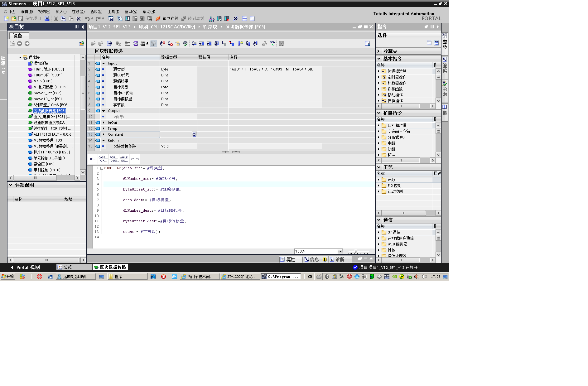This screenshot has width=588, height=386.
Task: Stop the CPU with the stop icon
Action: click(227, 19)
